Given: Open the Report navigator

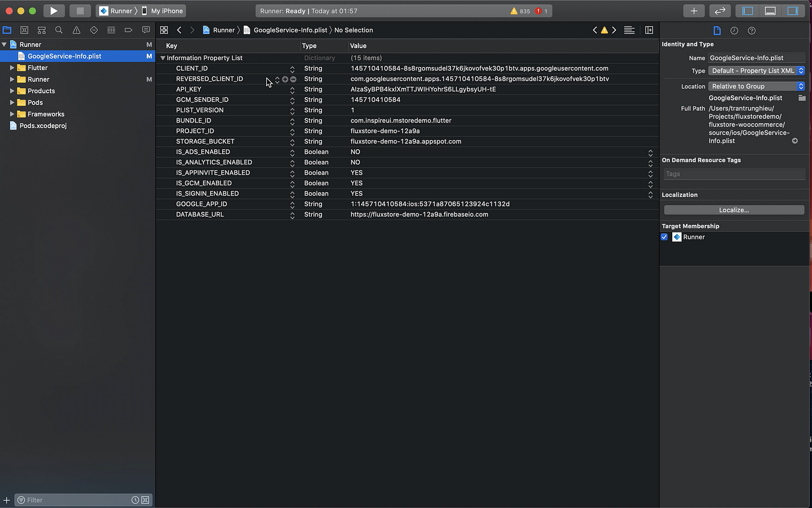Looking at the screenshot, I should click(146, 30).
